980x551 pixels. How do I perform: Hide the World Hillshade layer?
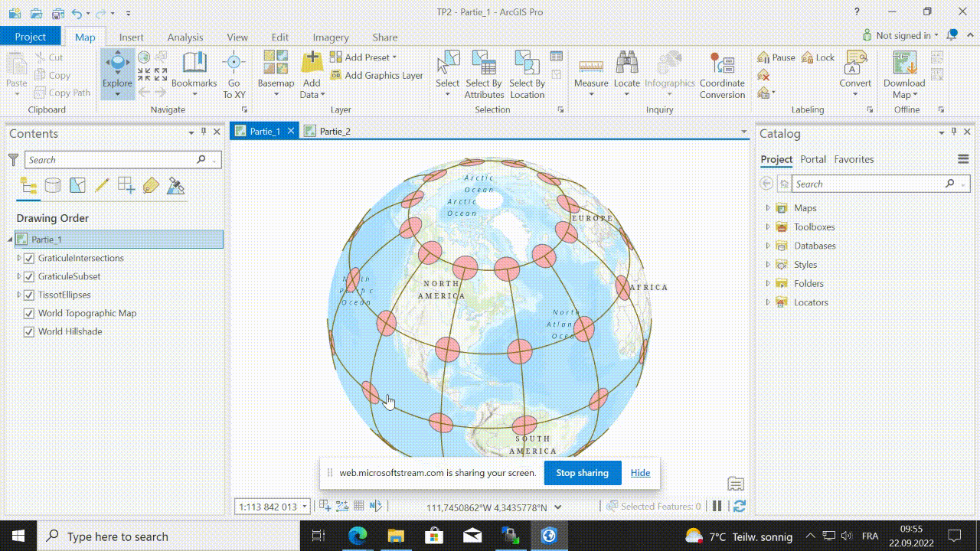[29, 332]
